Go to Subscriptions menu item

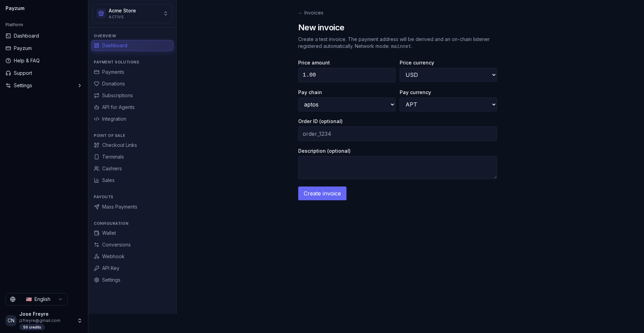coord(132,95)
